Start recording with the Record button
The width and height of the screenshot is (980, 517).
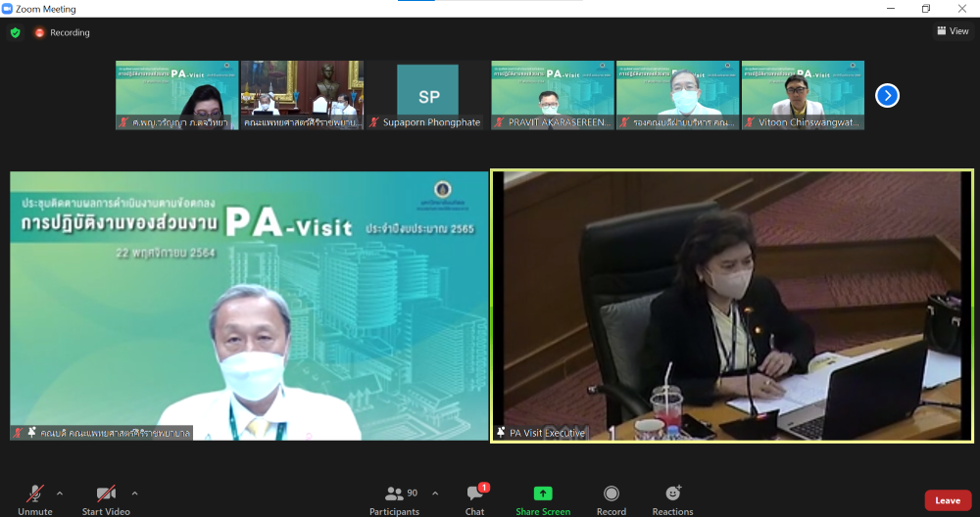[612, 500]
